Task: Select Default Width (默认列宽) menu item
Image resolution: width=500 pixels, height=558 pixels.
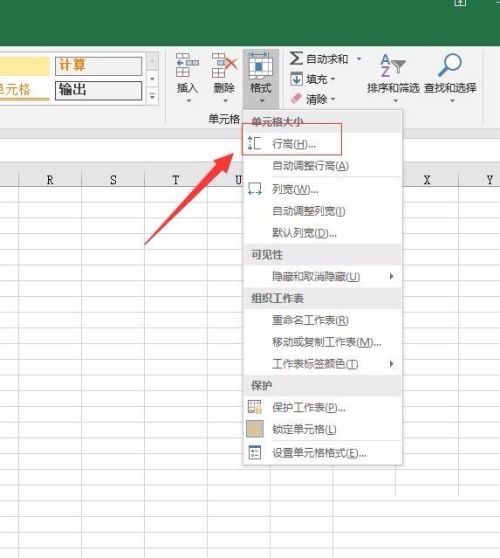Action: 323,233
